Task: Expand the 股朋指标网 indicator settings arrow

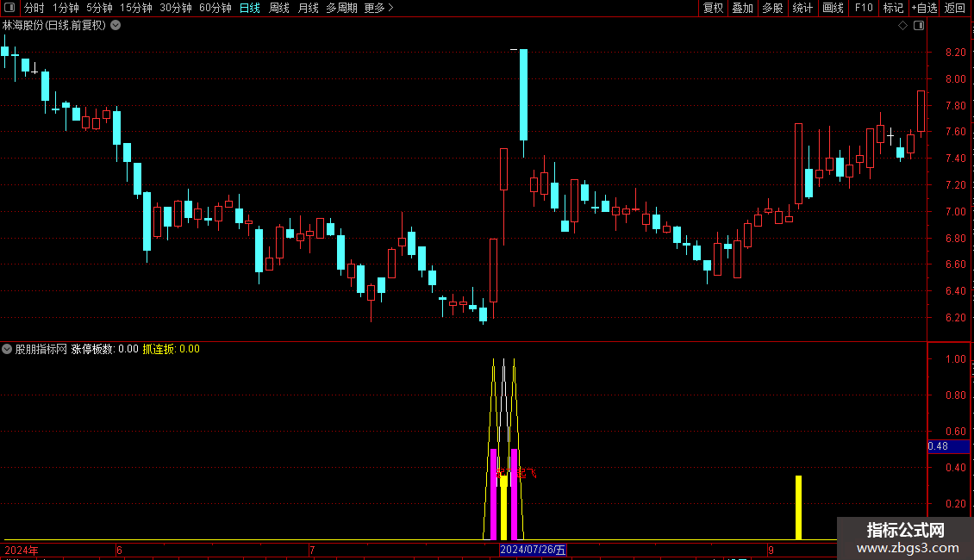Action: coord(7,349)
